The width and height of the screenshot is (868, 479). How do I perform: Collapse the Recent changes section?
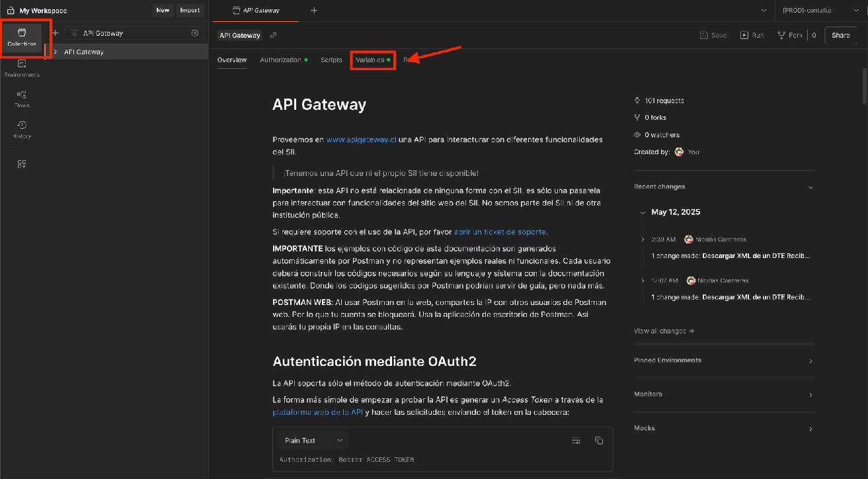[810, 187]
